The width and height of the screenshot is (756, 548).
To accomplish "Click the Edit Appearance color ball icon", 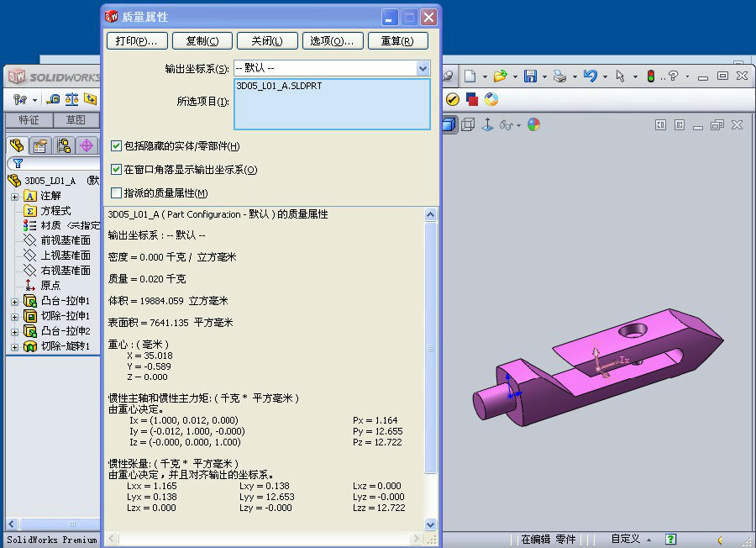I will click(533, 124).
